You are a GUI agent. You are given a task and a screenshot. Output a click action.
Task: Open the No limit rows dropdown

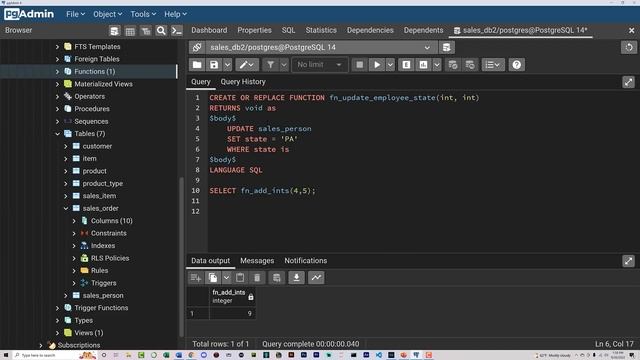[x=320, y=64]
